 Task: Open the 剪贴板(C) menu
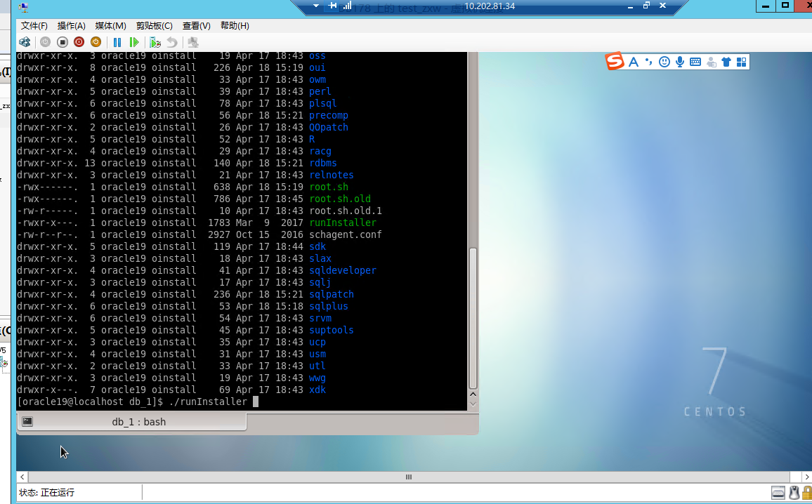155,25
